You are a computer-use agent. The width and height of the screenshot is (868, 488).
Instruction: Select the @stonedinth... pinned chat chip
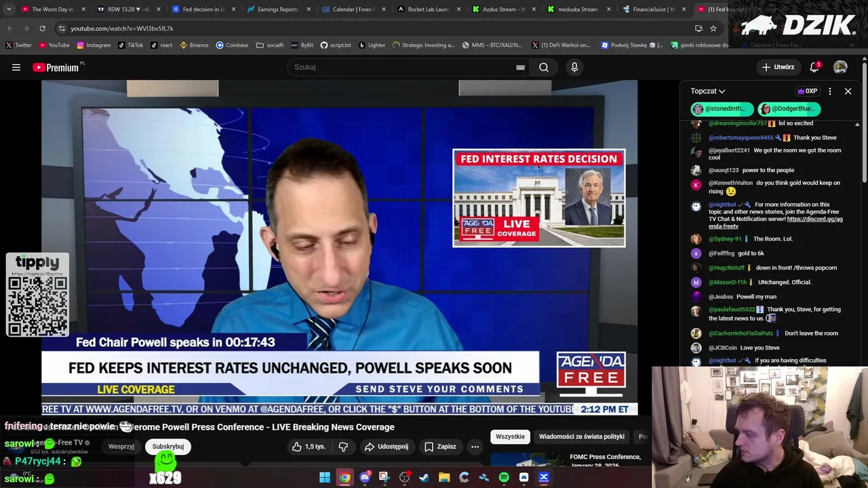[x=722, y=108]
